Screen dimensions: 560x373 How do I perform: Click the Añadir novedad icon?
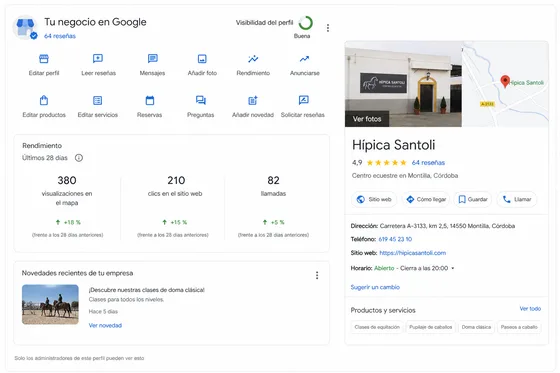point(253,100)
